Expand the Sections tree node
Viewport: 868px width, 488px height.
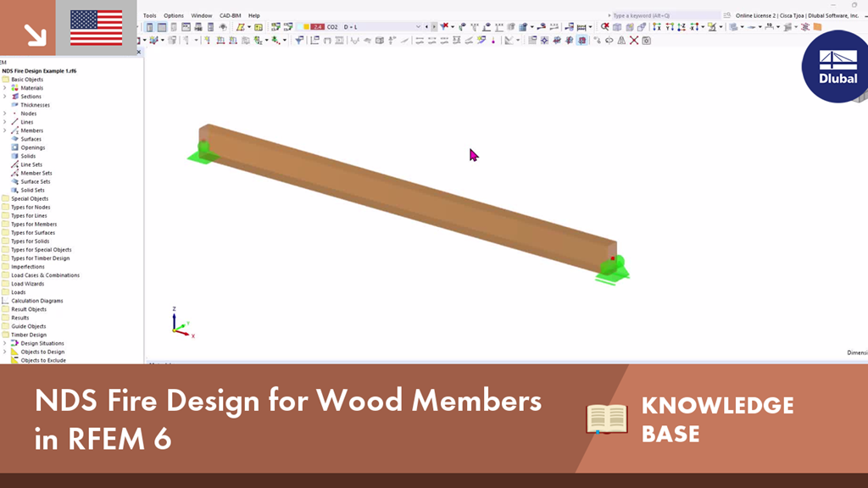[x=5, y=97]
